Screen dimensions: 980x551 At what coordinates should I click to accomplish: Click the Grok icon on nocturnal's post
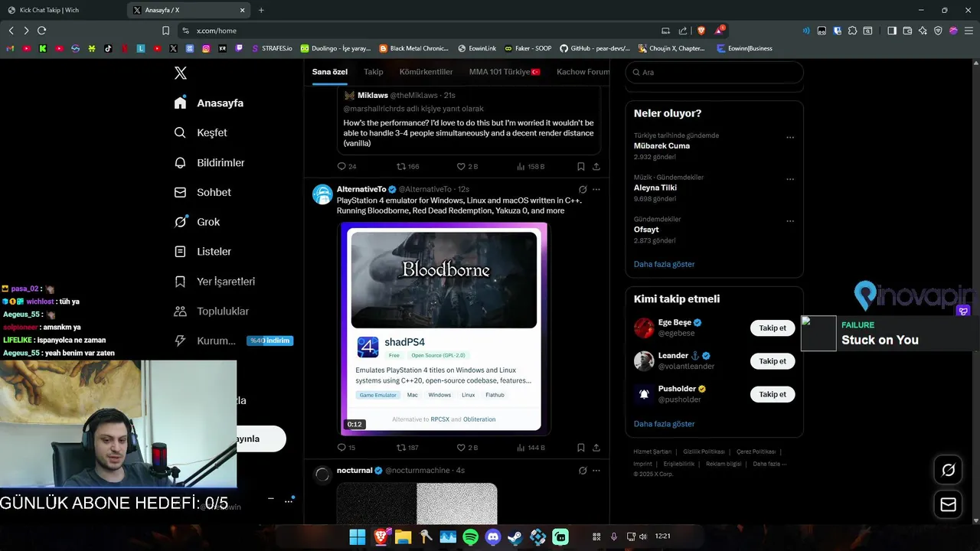tap(583, 470)
